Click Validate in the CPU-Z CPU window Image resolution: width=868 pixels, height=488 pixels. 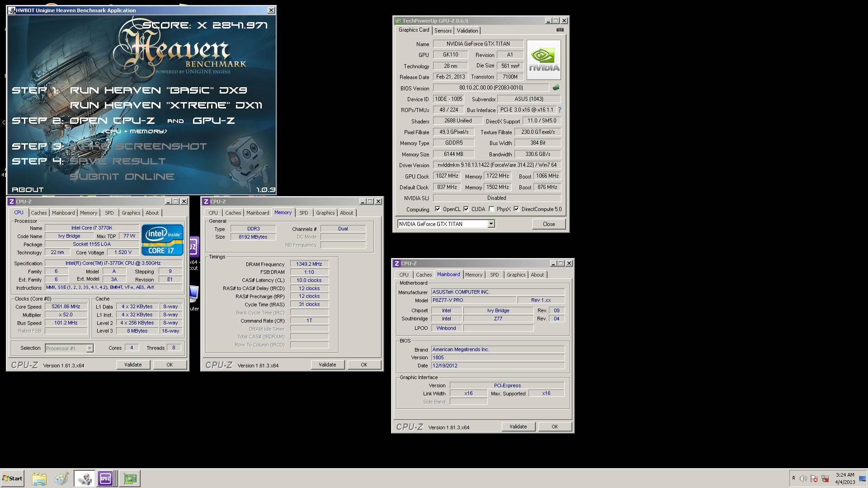tap(133, 365)
